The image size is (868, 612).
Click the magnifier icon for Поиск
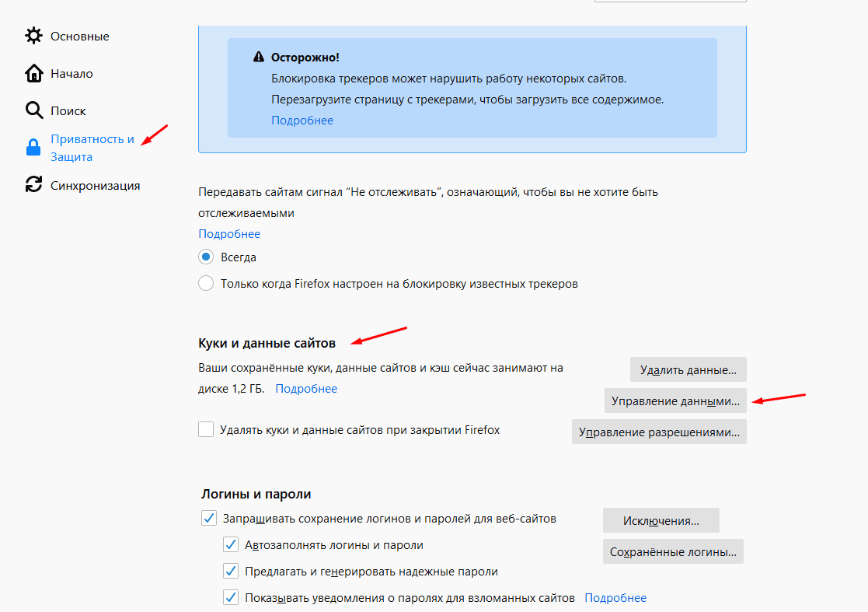click(x=33, y=110)
